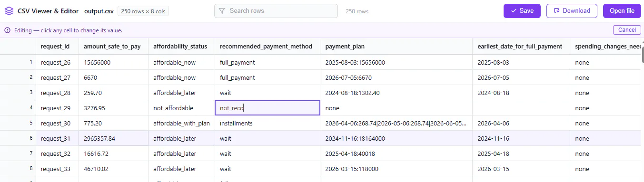Click payment plan 2025-08-03:15656000
Screen dimensions: 644x182
click(x=396, y=62)
